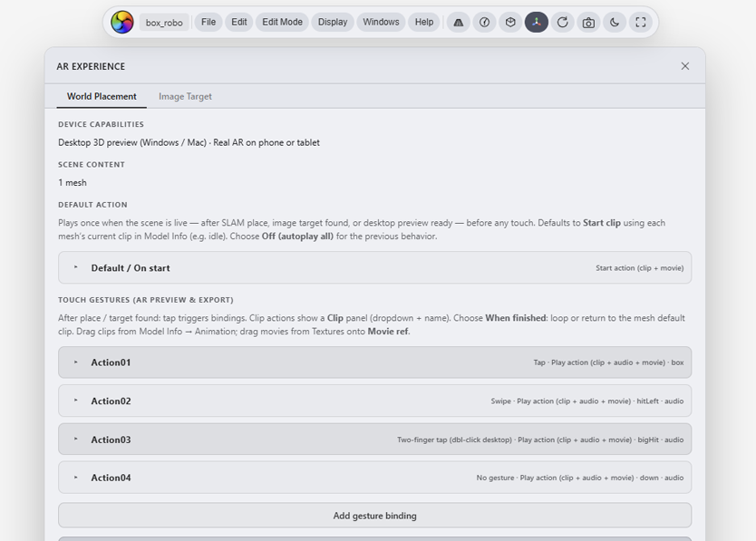Close the AR Experience panel

pos(685,66)
